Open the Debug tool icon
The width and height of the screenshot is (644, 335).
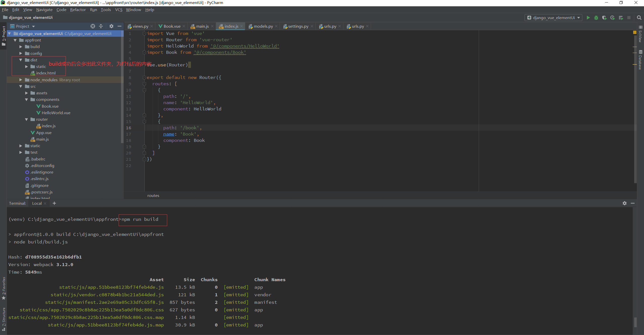click(x=596, y=17)
